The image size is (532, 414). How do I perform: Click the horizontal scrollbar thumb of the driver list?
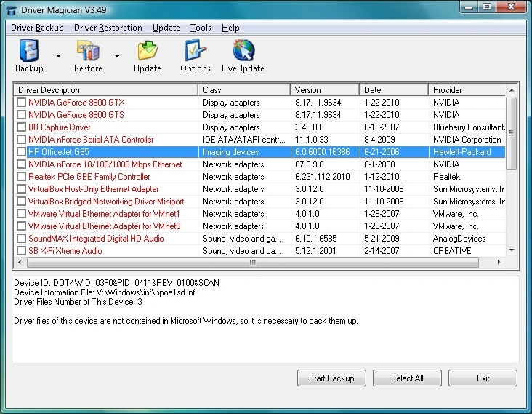253,262
